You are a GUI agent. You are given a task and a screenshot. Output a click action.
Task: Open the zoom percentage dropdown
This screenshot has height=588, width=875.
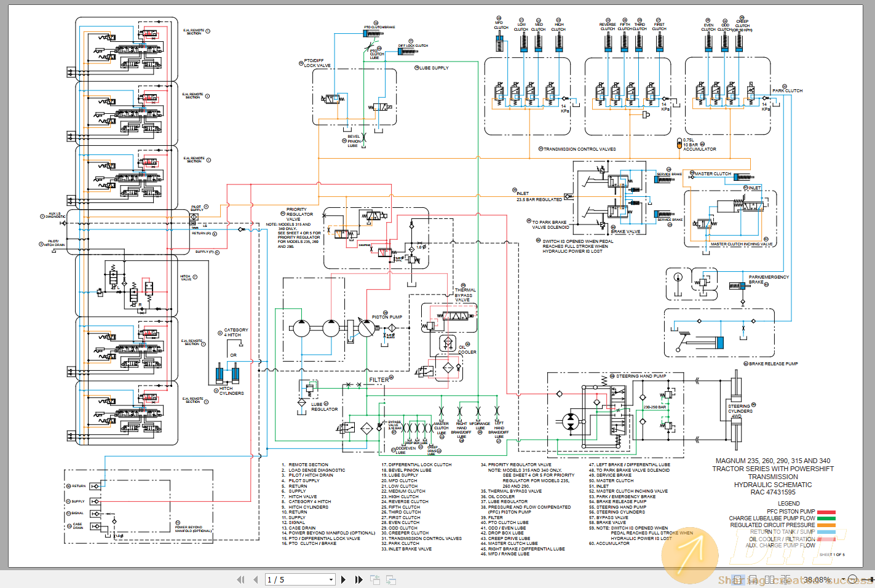(x=842, y=579)
